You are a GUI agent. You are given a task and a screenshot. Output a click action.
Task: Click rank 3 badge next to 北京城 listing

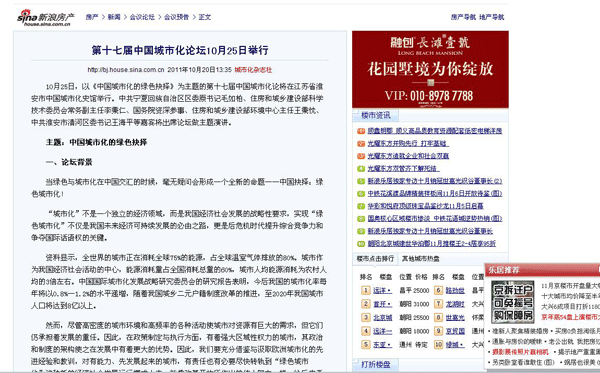coord(365,318)
